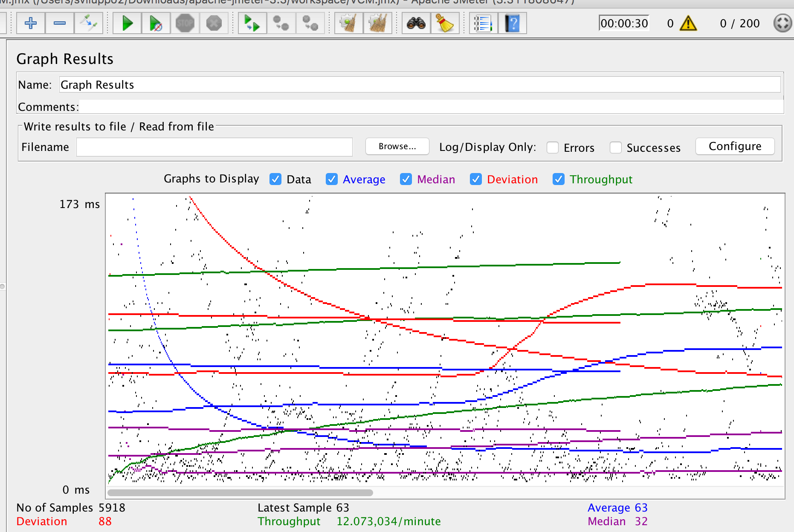This screenshot has width=794, height=532.
Task: Toggle the Median graph checkbox
Action: [406, 179]
